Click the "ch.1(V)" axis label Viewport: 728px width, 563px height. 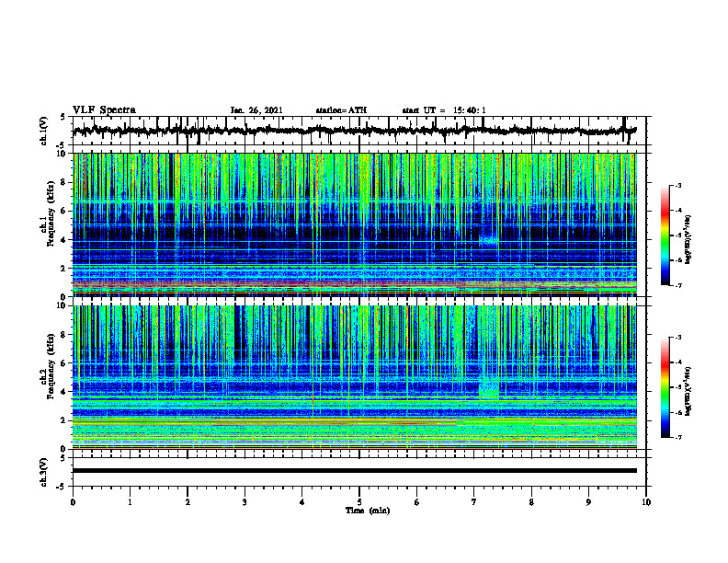tap(44, 131)
